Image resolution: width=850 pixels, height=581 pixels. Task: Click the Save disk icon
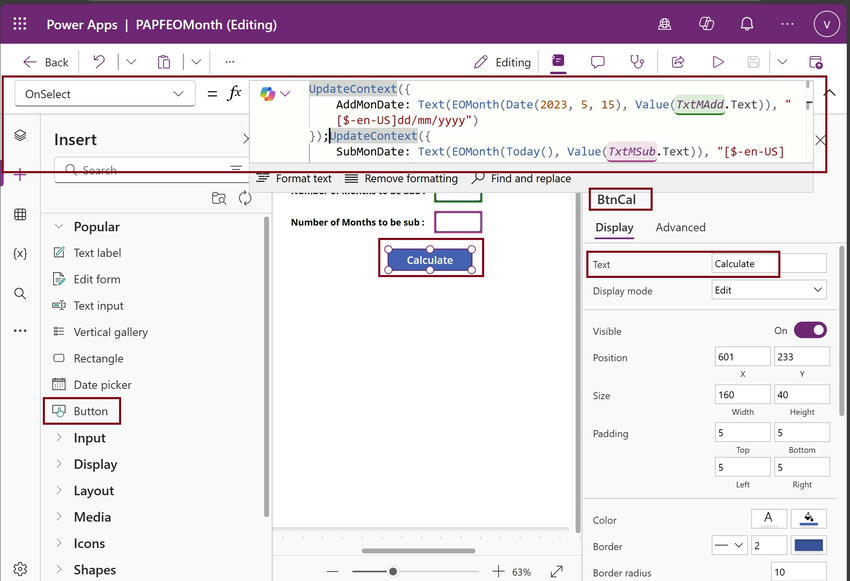click(x=754, y=62)
